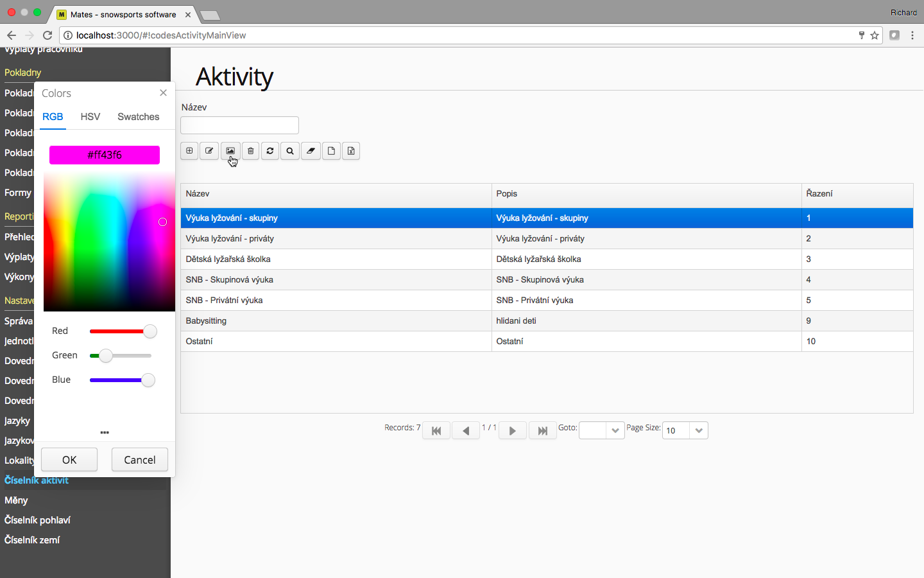Viewport: 924px width, 578px height.
Task: Click the key icon in address bar
Action: click(x=862, y=35)
